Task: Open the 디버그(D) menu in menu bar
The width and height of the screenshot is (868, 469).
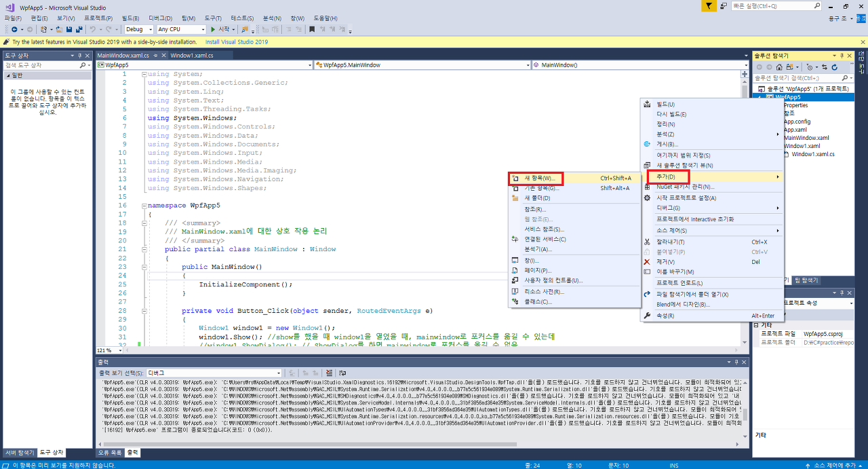Action: tap(161, 18)
